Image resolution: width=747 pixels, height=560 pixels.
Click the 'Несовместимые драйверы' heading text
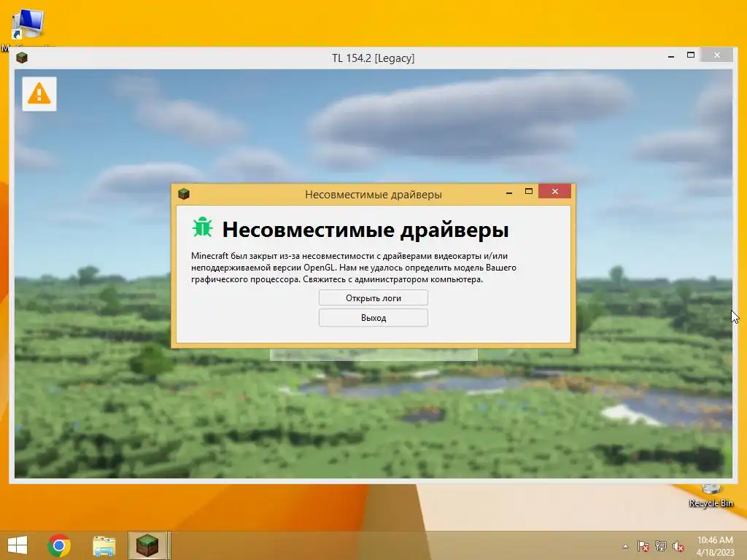[365, 230]
